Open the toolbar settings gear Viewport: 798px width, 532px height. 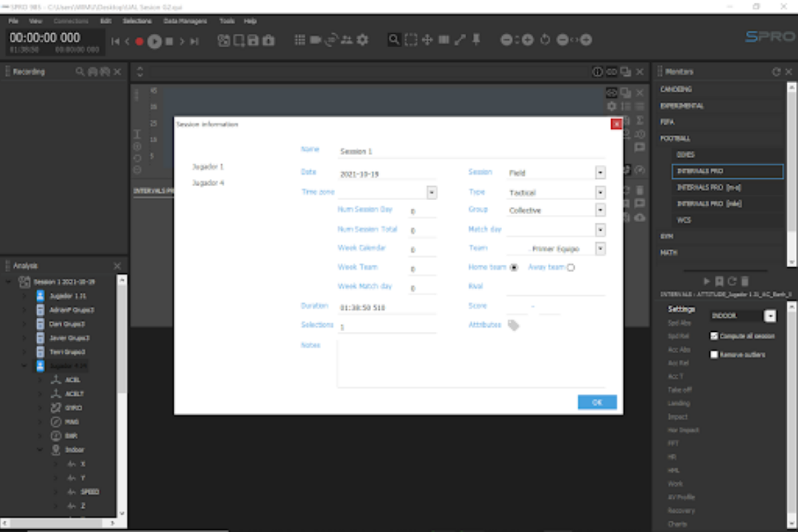(361, 40)
